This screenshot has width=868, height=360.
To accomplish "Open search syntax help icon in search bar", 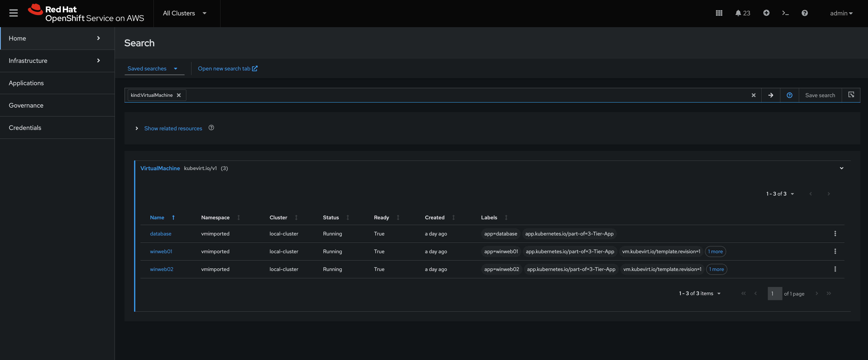I will click(x=790, y=95).
